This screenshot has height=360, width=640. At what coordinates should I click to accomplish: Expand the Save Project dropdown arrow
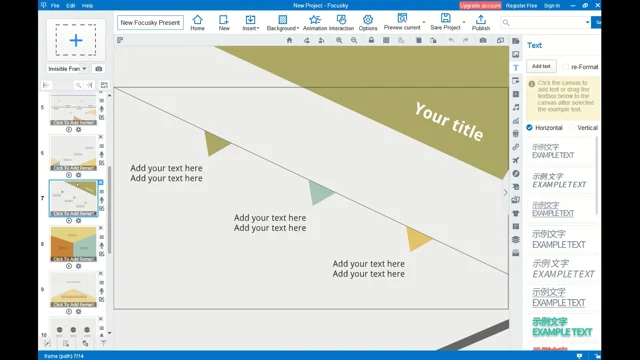coord(464,22)
